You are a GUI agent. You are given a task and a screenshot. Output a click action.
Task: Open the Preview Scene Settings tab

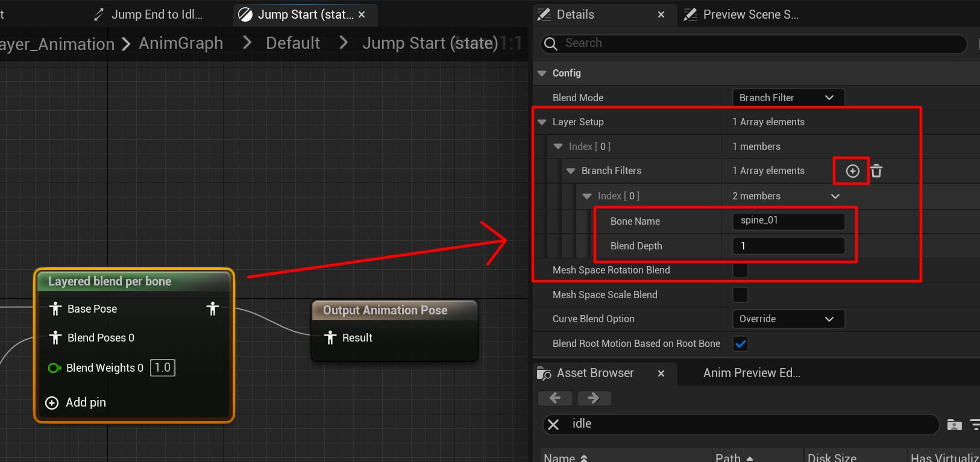743,14
